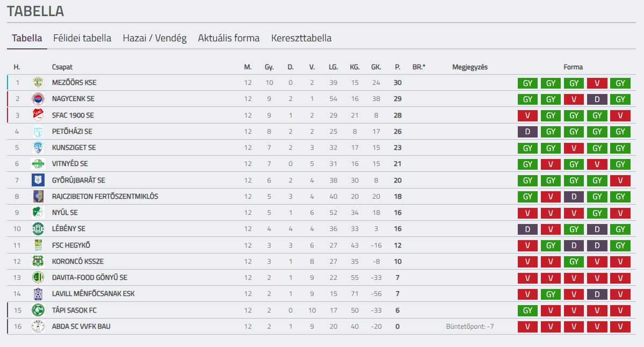The image size is (644, 347).
Task: Select the Győrújbarát SE blue badge icon
Action: tap(38, 180)
